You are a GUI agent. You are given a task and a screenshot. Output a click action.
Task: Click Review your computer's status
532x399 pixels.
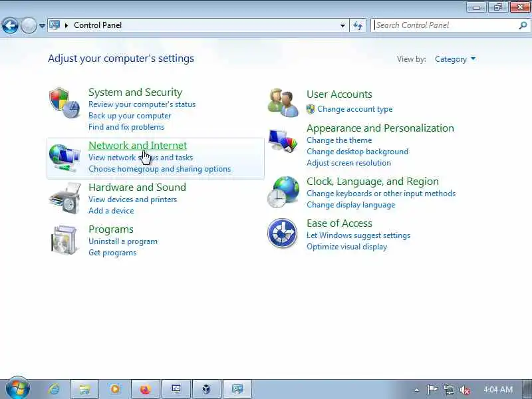click(x=142, y=104)
